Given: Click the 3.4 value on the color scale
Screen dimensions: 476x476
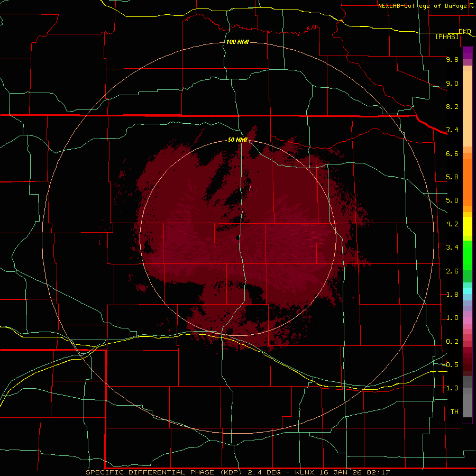Looking at the screenshot, I should 452,248.
